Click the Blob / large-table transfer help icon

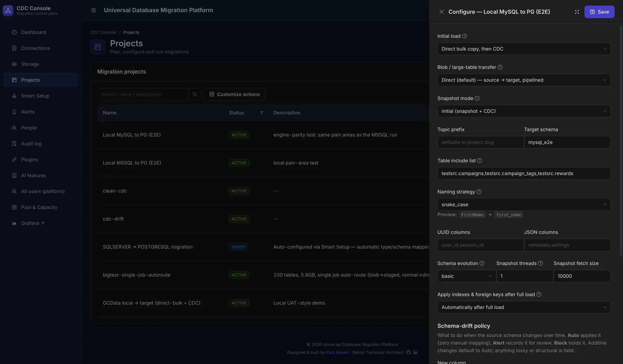tap(500, 67)
